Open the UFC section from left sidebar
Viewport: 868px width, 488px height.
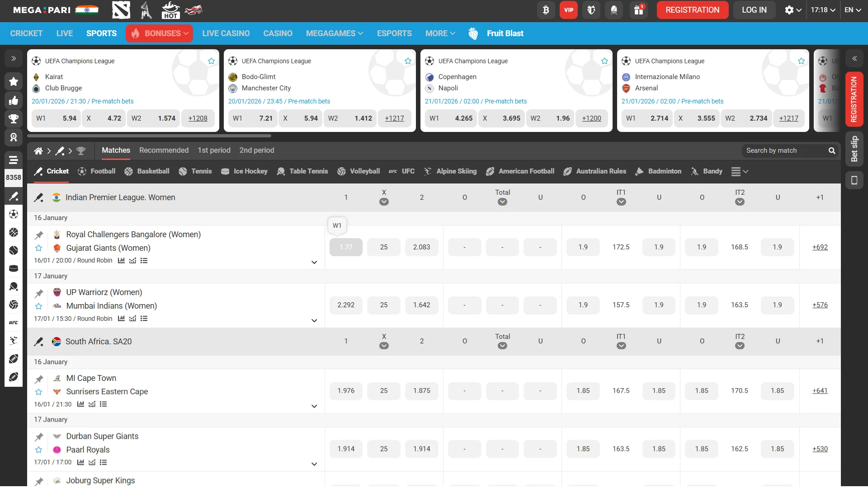[x=14, y=322]
